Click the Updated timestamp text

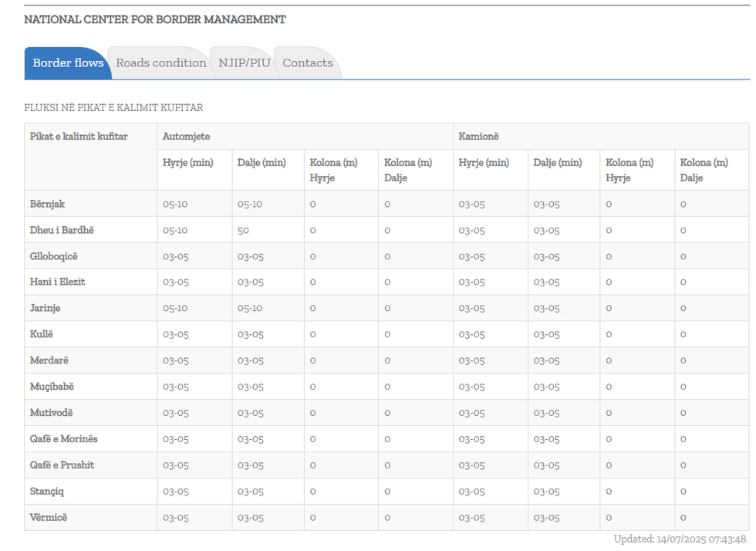coord(680,539)
